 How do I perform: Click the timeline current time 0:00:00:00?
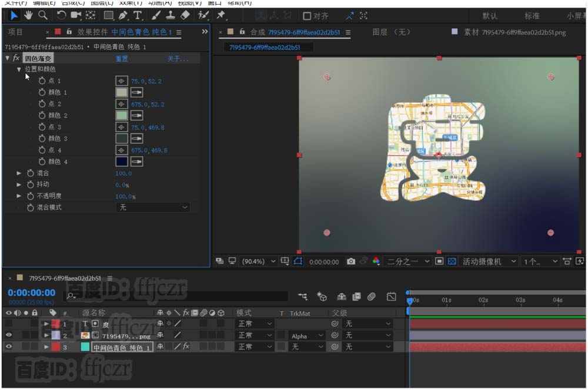coord(32,292)
